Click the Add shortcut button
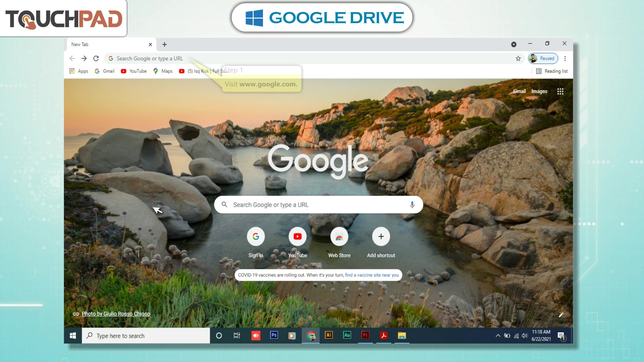This screenshot has width=644, height=362. click(381, 242)
